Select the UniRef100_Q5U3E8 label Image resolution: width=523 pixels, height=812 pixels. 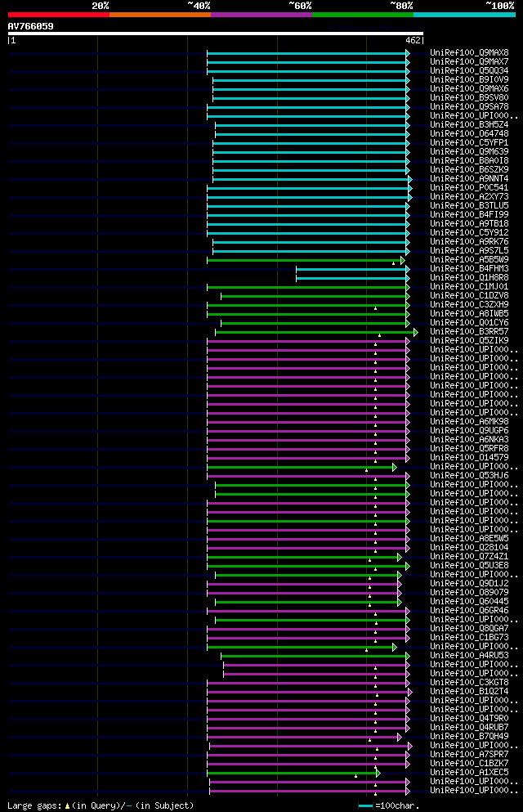tap(469, 566)
